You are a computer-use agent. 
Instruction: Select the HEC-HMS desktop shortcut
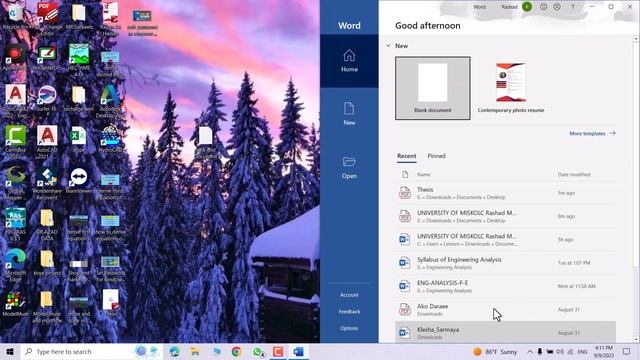coord(79,60)
